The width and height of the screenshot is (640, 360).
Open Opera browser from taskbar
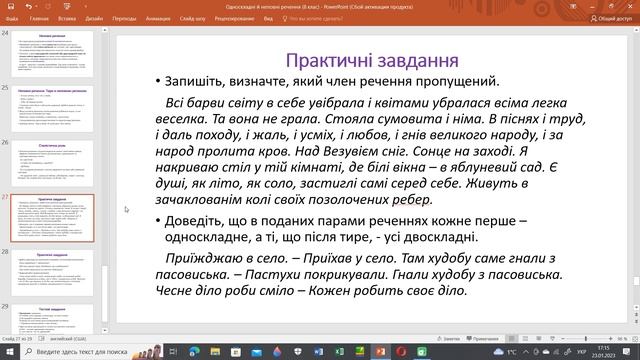[401, 351]
